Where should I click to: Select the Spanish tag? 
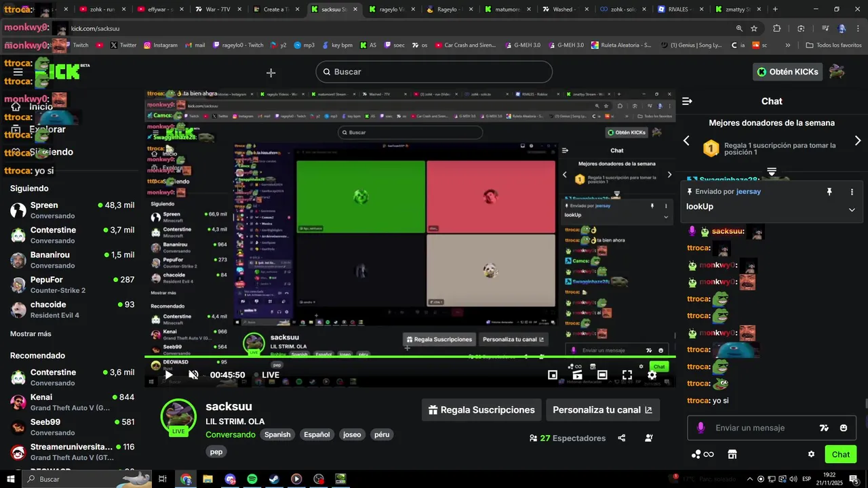277,434
